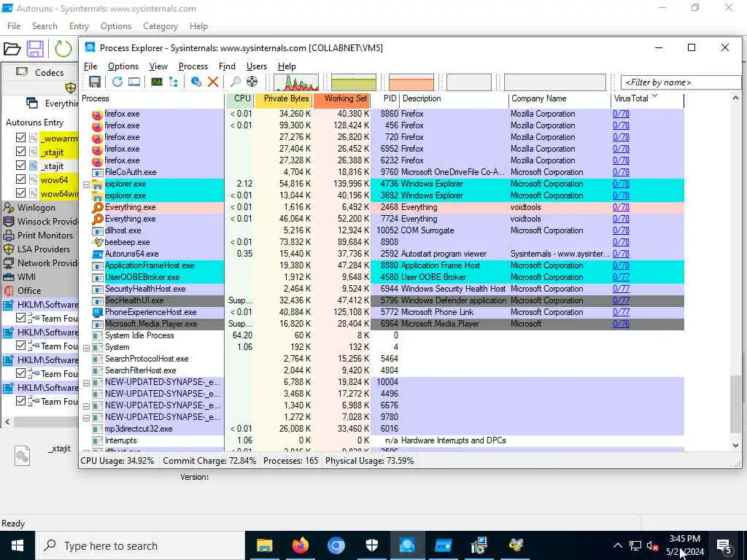Viewport: 747px width, 560px height.
Task: Open Windows Security shield in taskbar
Action: pyautogui.click(x=371, y=545)
